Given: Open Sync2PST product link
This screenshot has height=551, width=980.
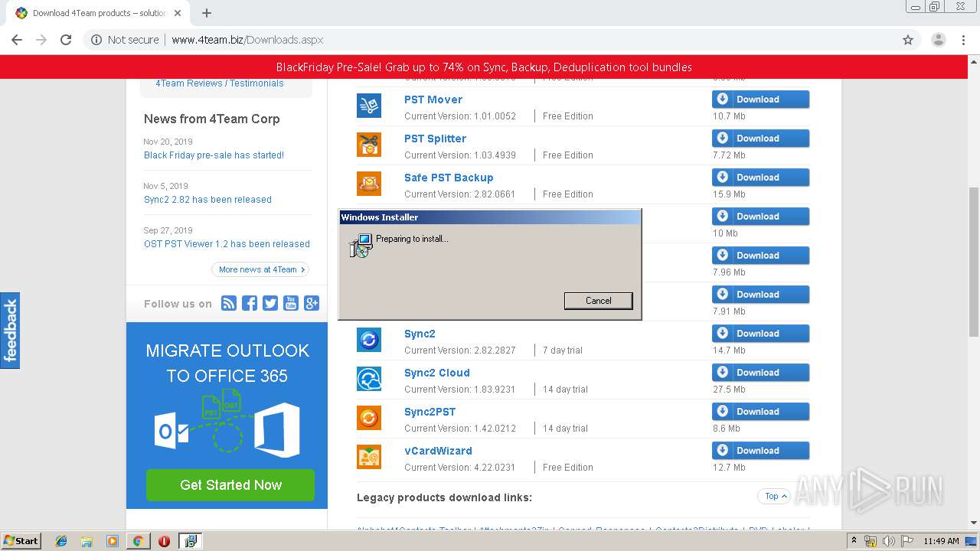Looking at the screenshot, I should (430, 412).
